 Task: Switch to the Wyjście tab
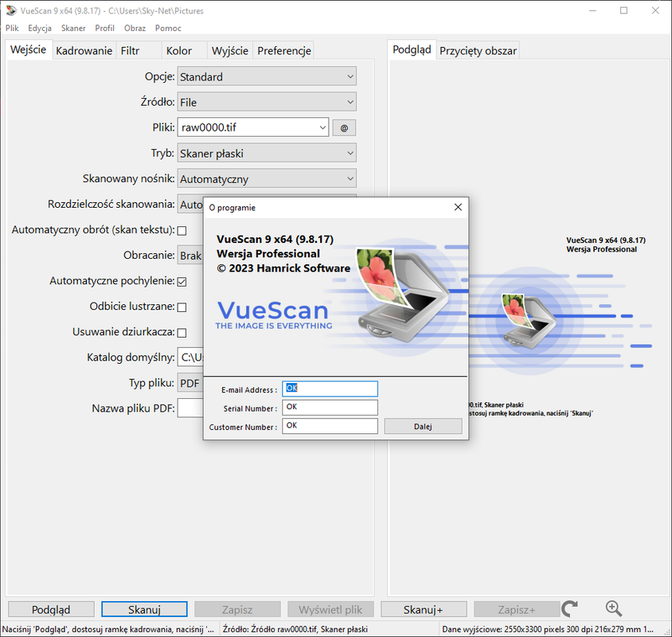tap(230, 51)
